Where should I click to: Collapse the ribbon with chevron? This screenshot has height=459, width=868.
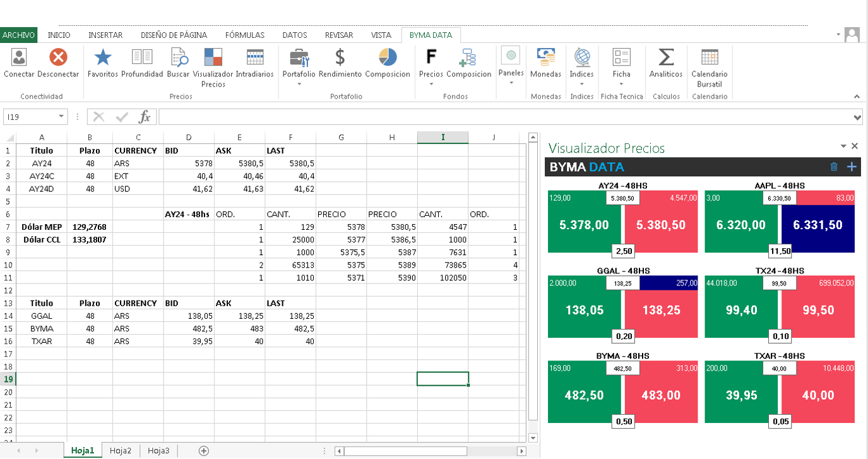point(857,97)
